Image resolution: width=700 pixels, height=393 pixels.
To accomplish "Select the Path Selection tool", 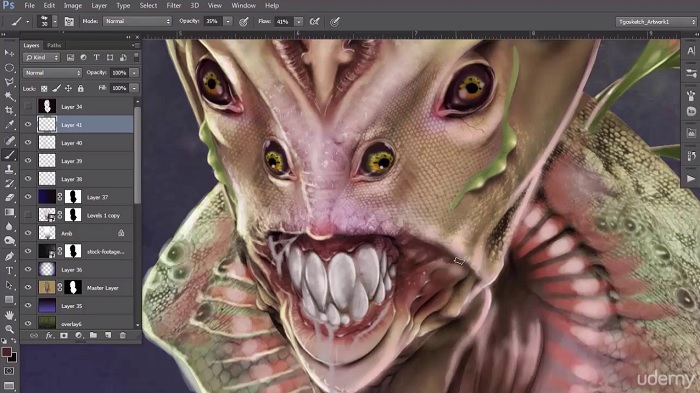I will pos(9,285).
